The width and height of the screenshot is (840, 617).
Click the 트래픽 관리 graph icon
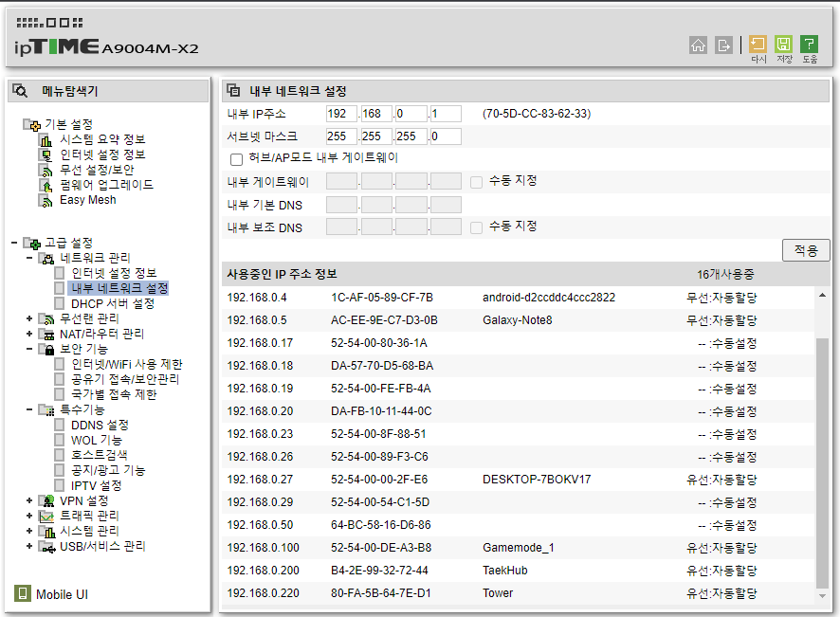tap(46, 517)
